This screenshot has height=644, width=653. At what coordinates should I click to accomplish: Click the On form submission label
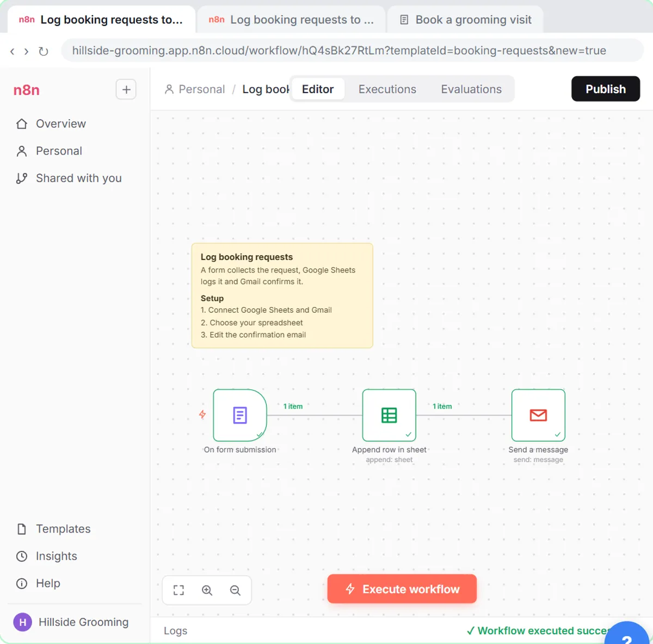click(240, 450)
